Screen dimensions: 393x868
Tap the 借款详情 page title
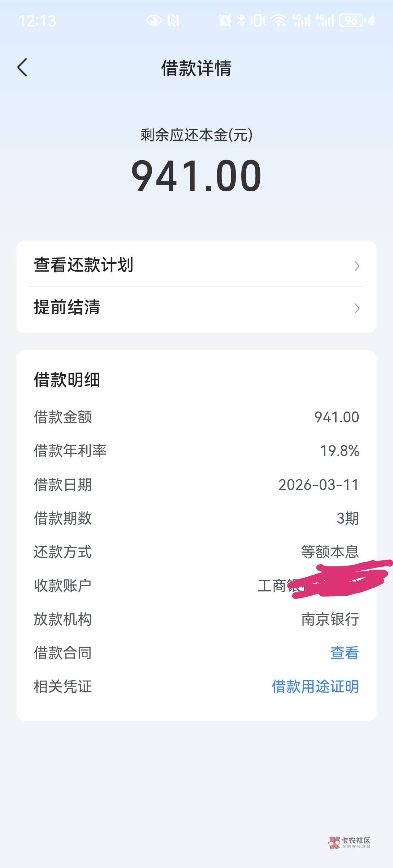196,68
